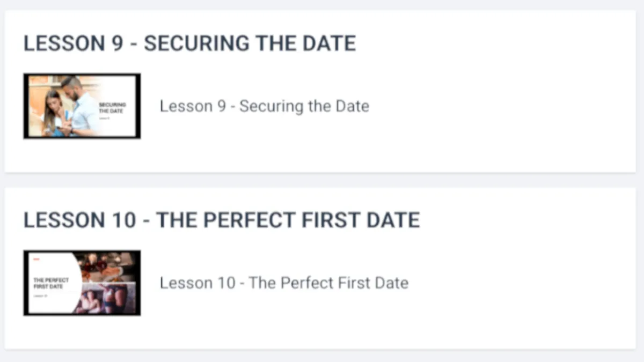
Task: Click 'SECURING THE DATE' text inside the thumbnail
Action: coord(112,108)
